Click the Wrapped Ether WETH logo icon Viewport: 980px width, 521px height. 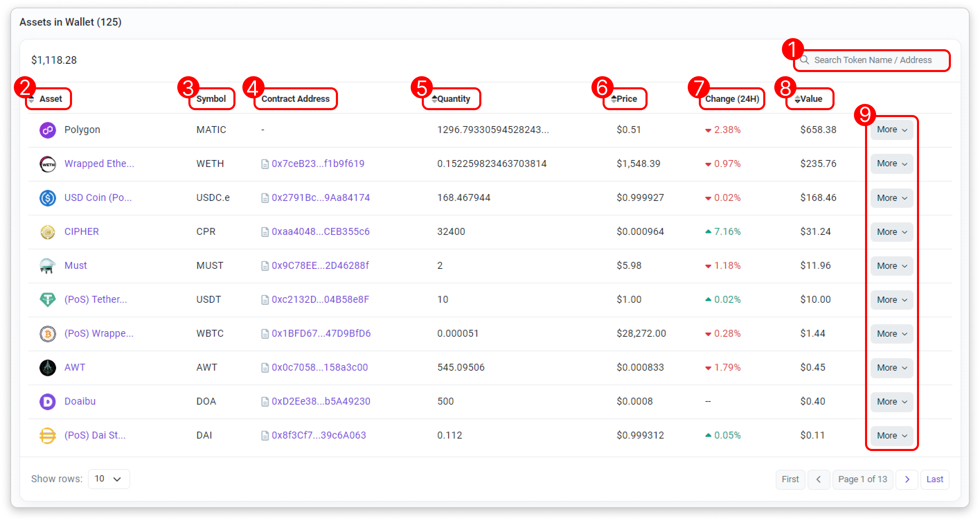47,164
